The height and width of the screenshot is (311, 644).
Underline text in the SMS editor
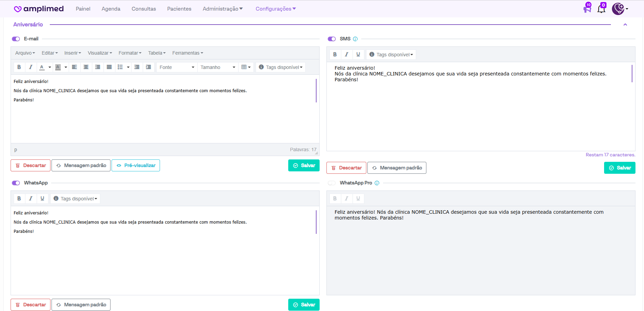[x=358, y=55]
